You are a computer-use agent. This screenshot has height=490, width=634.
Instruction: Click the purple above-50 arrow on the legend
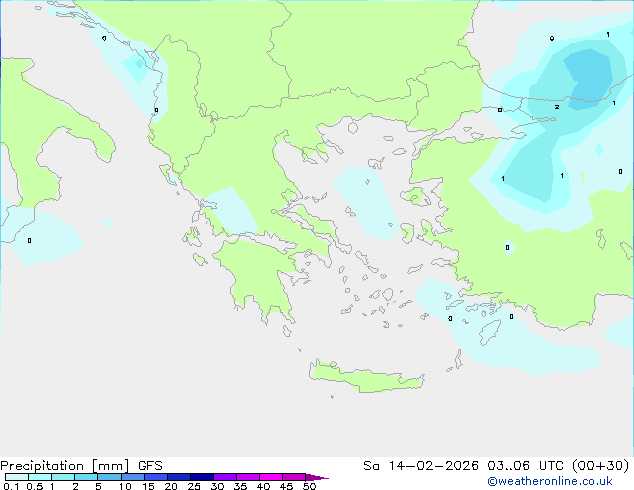317,477
